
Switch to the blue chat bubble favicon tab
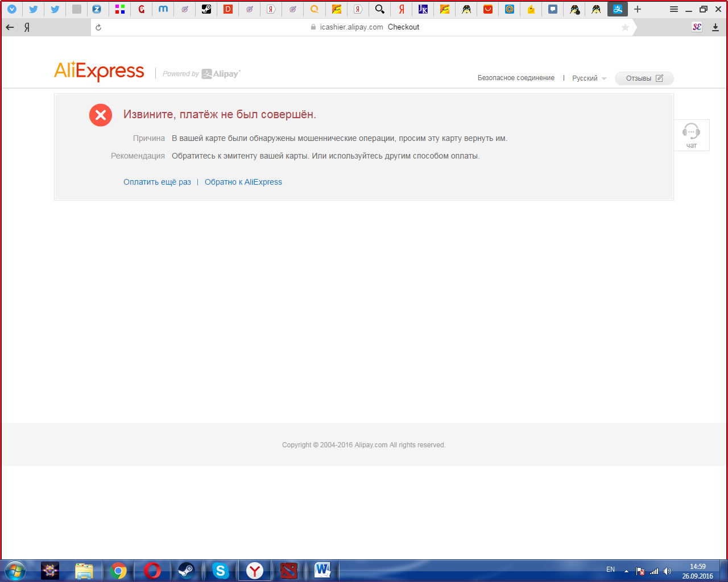[x=552, y=9]
